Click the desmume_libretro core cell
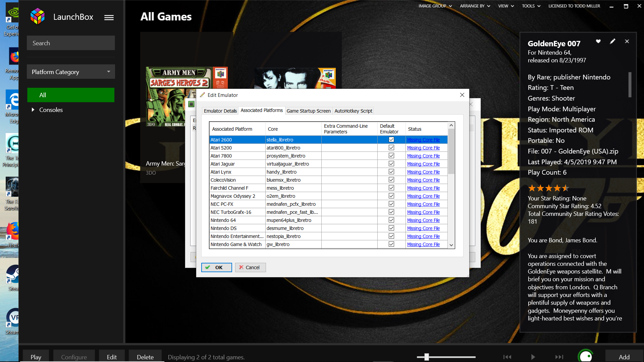644x362 pixels. coord(293,228)
